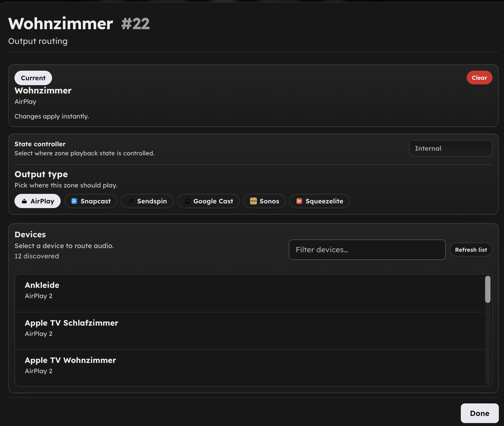Click the AirPlay icon in output type
Viewport: 504px width, 426px height.
tap(24, 201)
